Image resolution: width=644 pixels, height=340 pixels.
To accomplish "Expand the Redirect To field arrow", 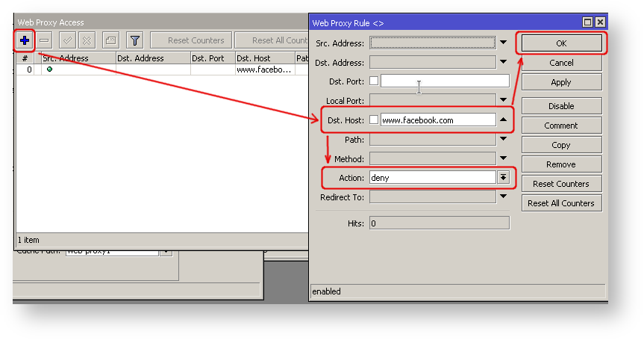I will pyautogui.click(x=504, y=197).
